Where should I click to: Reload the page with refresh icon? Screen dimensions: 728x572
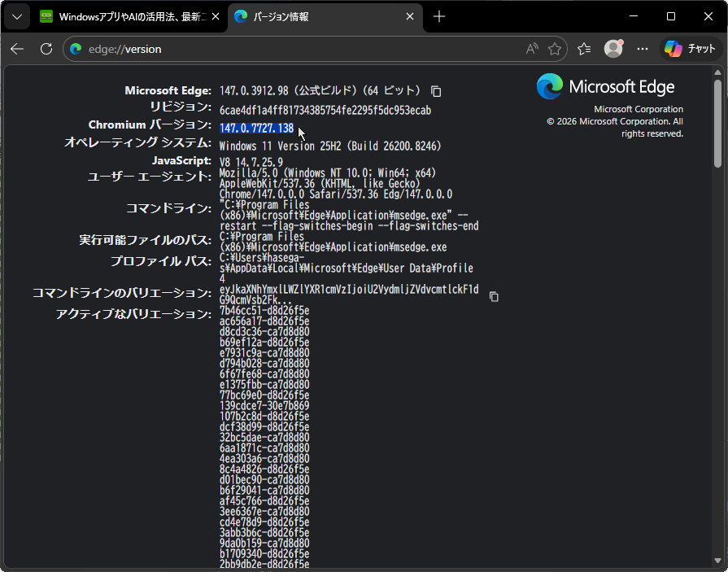click(46, 49)
